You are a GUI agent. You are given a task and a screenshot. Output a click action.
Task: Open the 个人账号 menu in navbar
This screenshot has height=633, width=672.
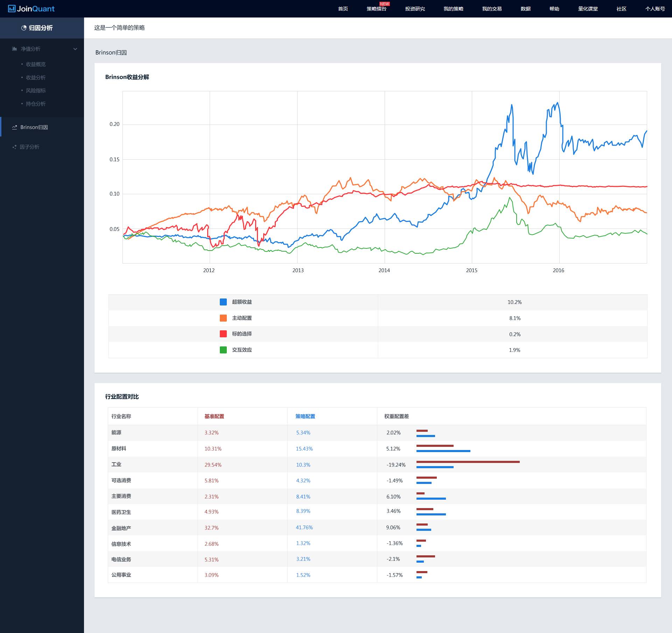point(655,9)
